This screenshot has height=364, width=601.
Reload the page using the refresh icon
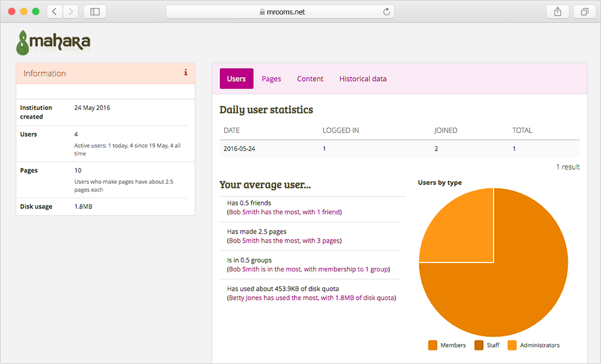(x=386, y=11)
